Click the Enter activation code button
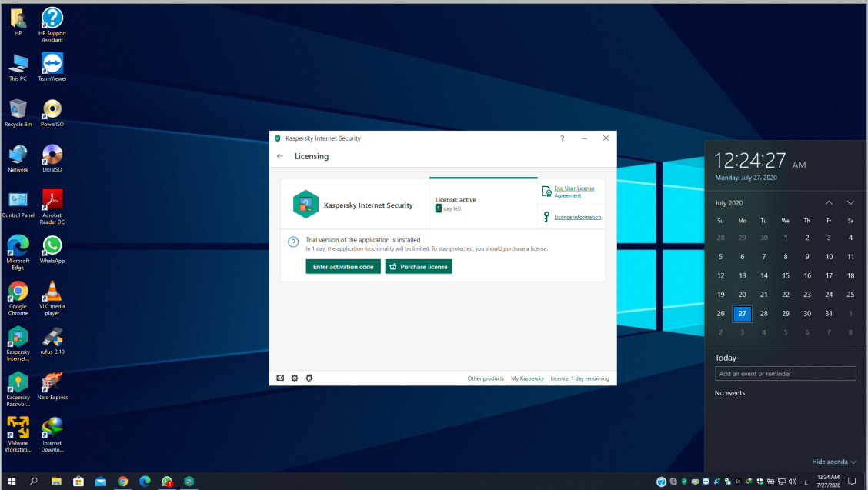The width and height of the screenshot is (868, 490). point(343,267)
